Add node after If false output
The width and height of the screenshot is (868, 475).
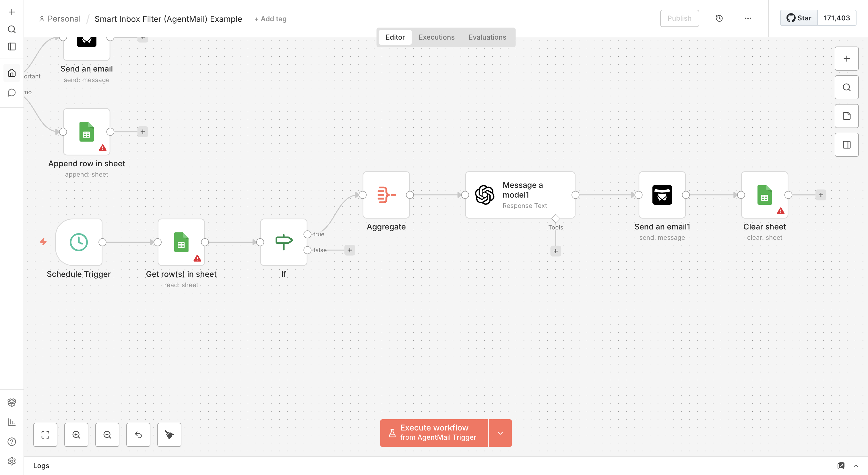click(350, 250)
